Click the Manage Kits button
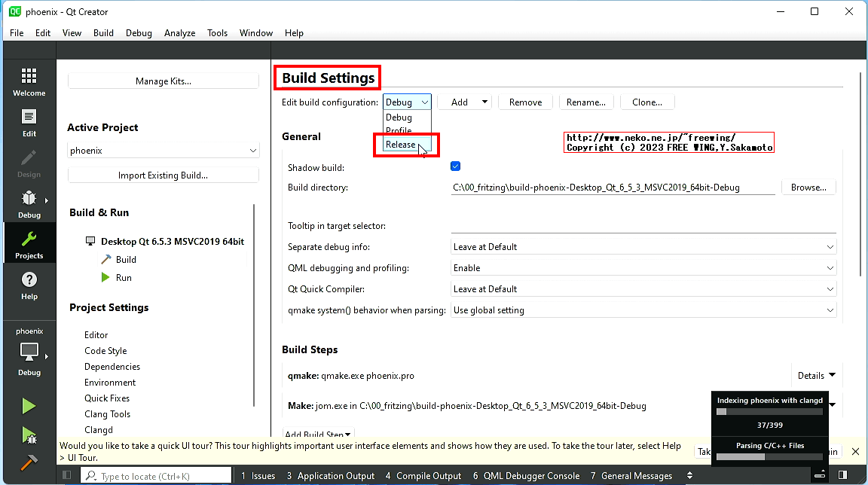Image resolution: width=868 pixels, height=485 pixels. click(x=163, y=81)
